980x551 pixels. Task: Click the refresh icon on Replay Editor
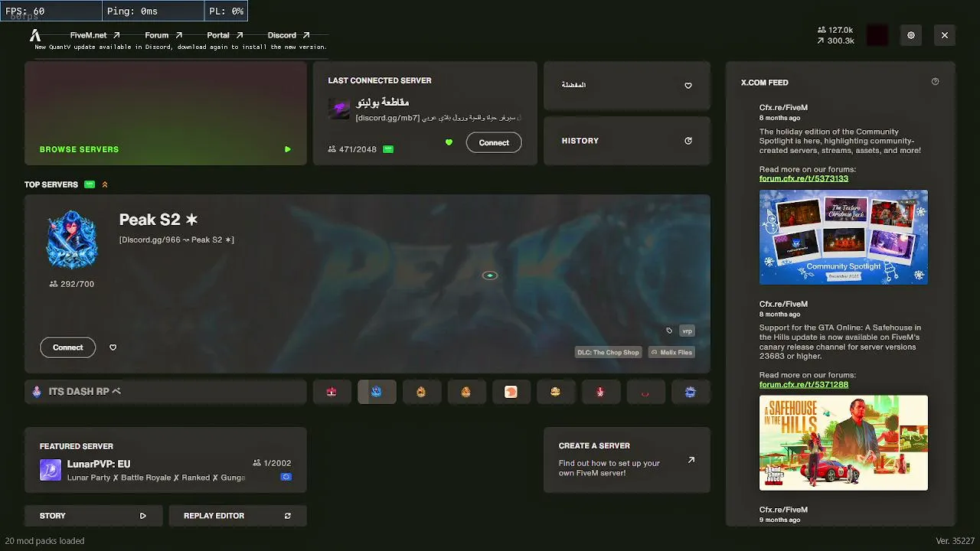click(288, 516)
